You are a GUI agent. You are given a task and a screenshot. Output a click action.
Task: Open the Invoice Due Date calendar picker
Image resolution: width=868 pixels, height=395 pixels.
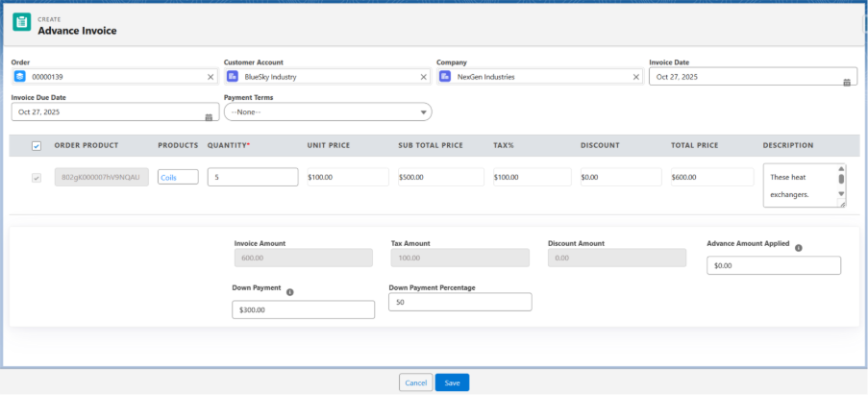pyautogui.click(x=209, y=116)
